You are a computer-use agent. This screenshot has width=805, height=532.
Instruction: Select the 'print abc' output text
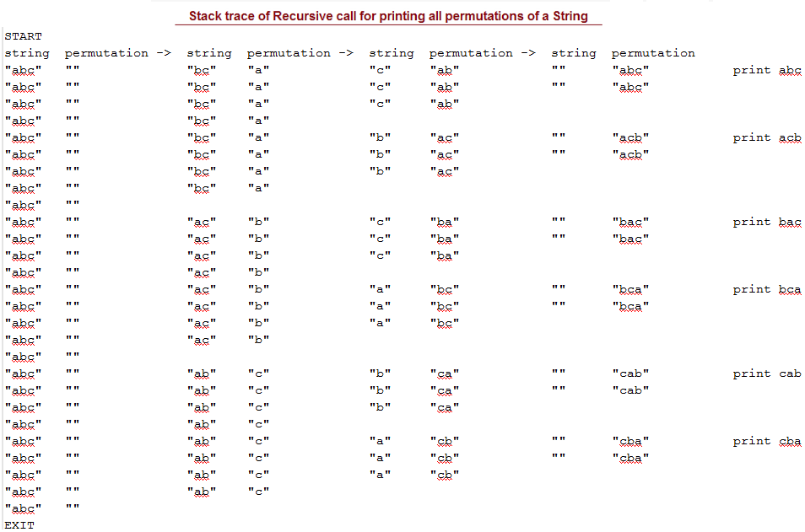tap(766, 70)
